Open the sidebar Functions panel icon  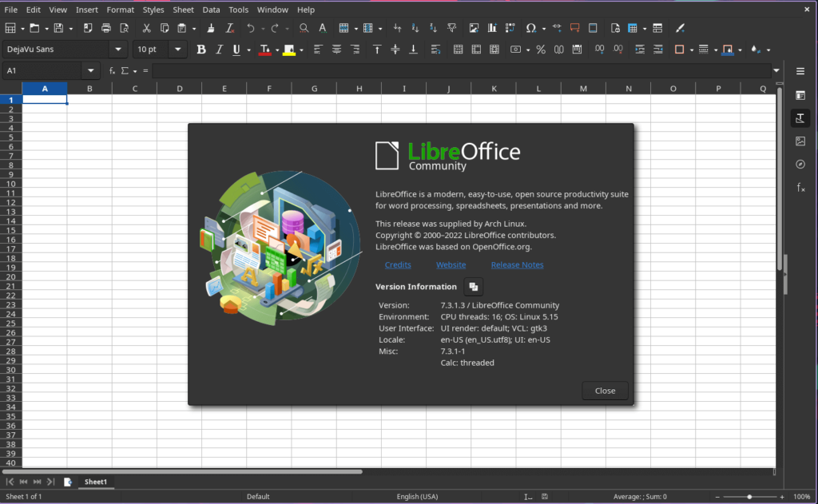pos(800,188)
